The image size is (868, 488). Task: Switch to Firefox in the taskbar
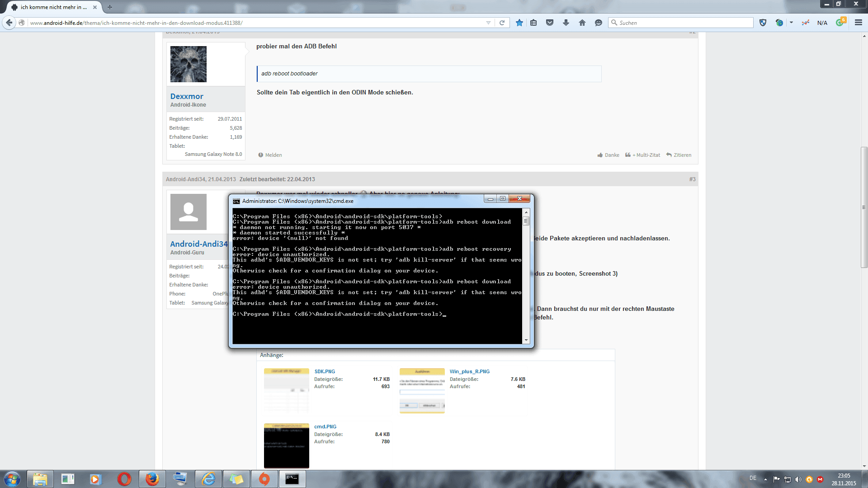click(152, 479)
